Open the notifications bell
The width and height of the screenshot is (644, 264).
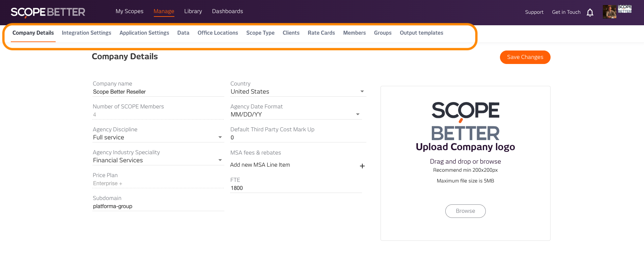coord(590,12)
